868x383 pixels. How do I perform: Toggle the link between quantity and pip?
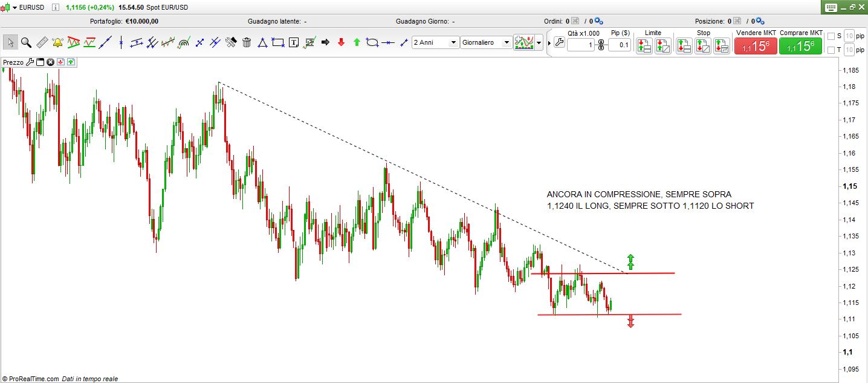(x=601, y=45)
